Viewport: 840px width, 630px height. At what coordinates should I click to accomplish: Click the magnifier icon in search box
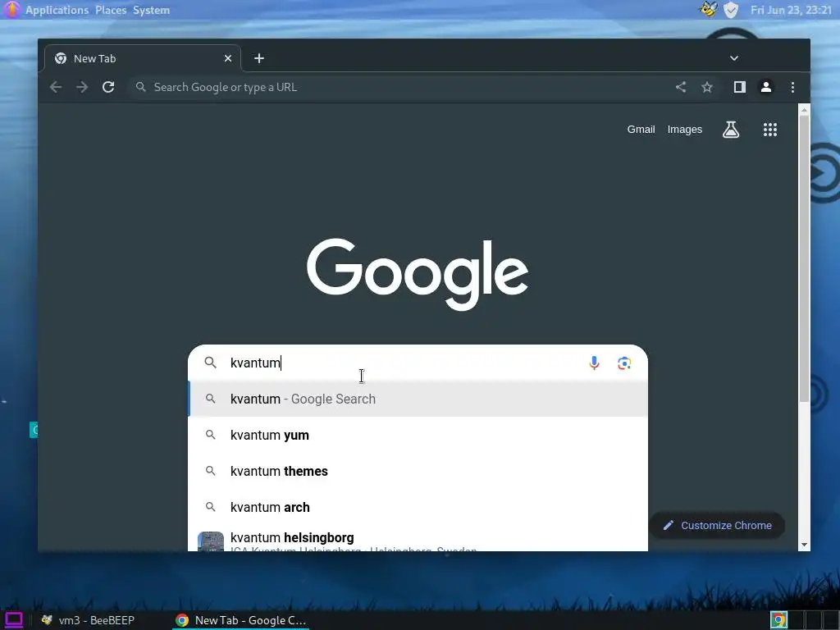tap(211, 363)
